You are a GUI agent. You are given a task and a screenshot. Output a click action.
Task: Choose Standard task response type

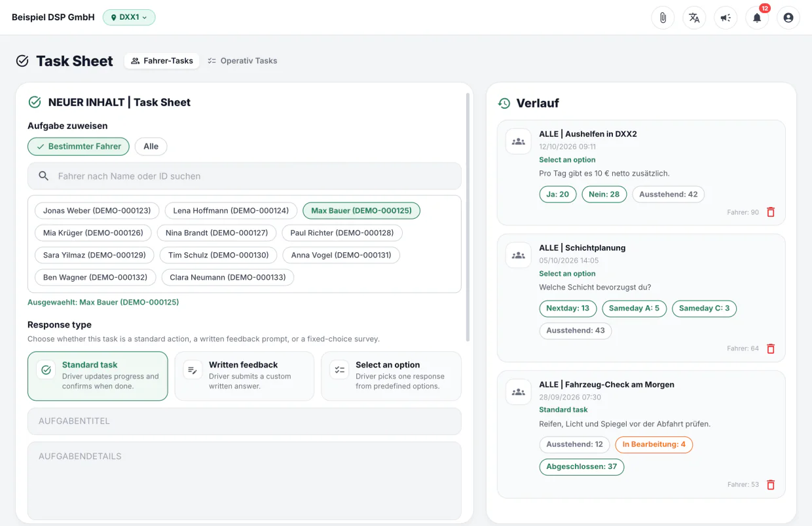[x=98, y=376]
